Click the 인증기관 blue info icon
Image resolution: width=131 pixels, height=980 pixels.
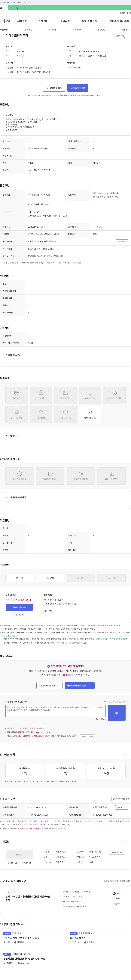click(x=77, y=807)
